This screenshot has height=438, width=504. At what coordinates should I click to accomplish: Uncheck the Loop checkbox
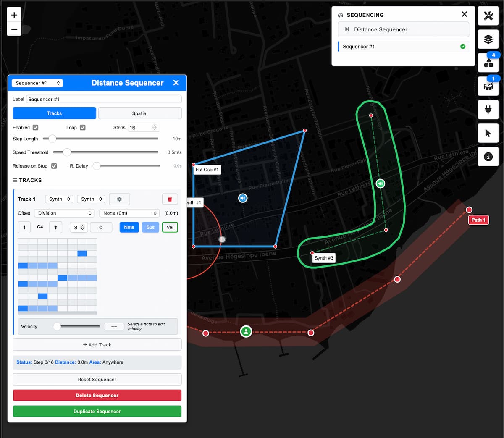(x=83, y=128)
